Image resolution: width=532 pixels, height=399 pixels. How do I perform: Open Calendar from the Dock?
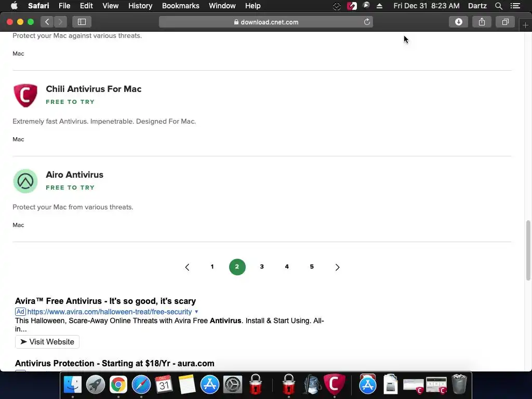point(164,385)
